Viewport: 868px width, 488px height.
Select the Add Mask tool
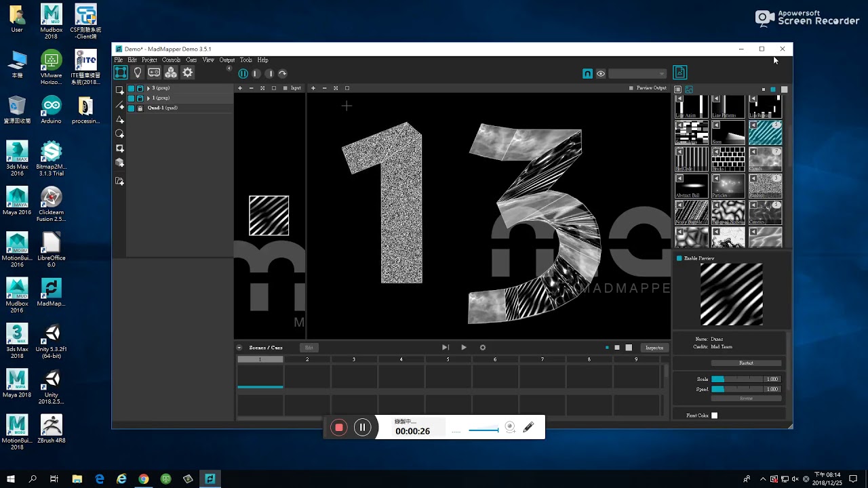(120, 148)
